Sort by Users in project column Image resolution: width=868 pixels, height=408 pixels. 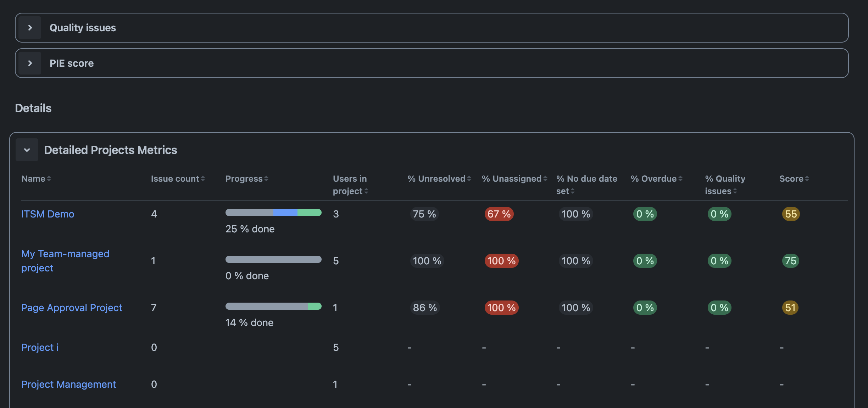coord(350,185)
